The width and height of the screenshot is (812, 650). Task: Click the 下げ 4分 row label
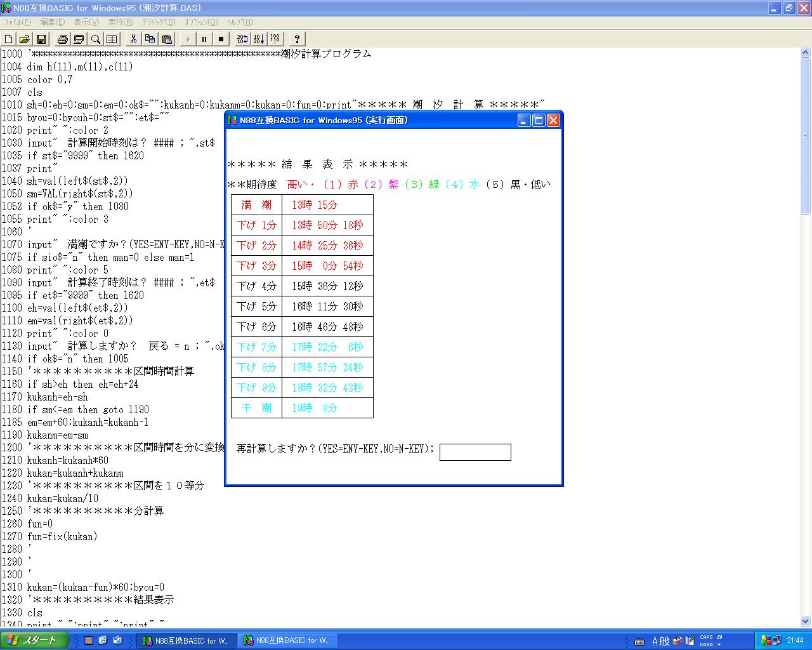click(256, 286)
